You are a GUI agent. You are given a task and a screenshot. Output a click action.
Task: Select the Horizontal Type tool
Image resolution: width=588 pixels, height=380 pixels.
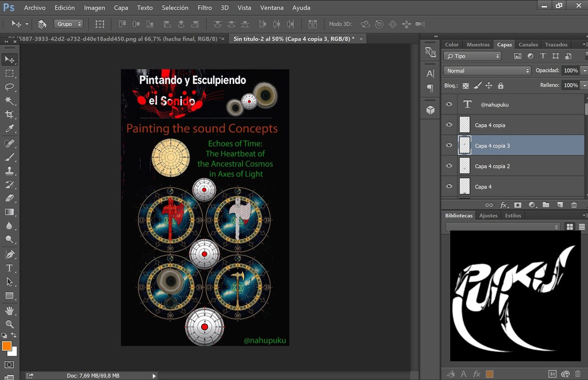tap(9, 268)
